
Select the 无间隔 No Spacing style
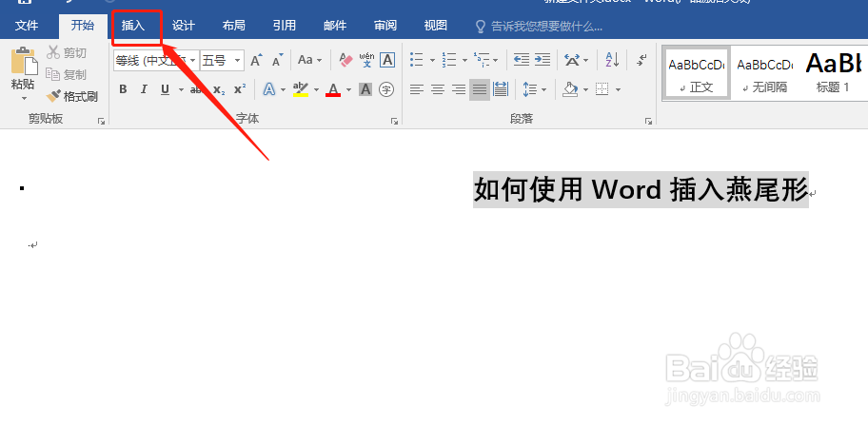(x=764, y=72)
